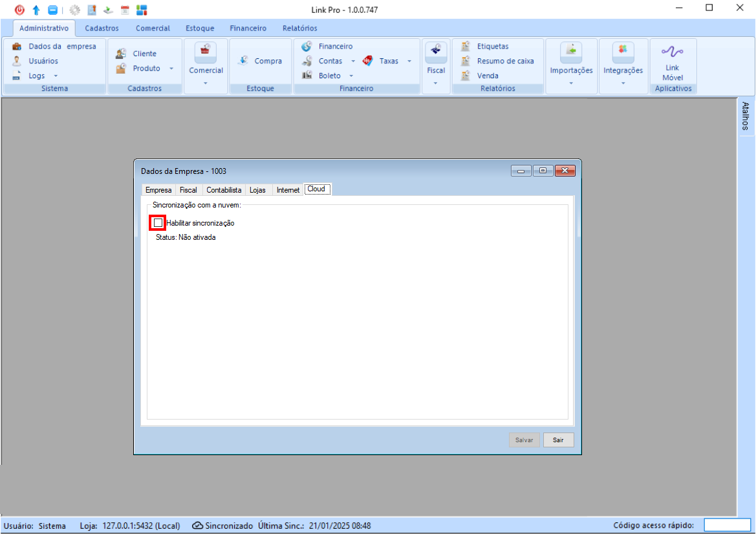Click the Dados da empresa briefcase icon
The height and width of the screenshot is (534, 756).
(17, 47)
